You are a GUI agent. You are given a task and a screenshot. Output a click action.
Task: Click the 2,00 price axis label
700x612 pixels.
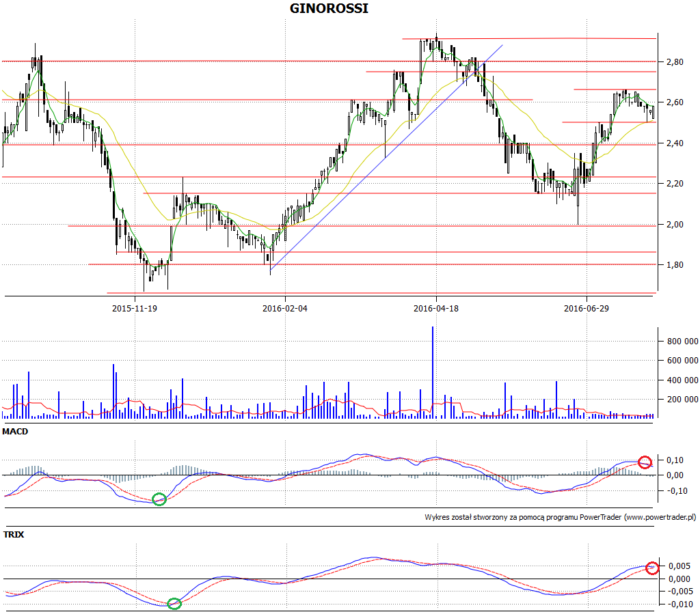coord(675,224)
